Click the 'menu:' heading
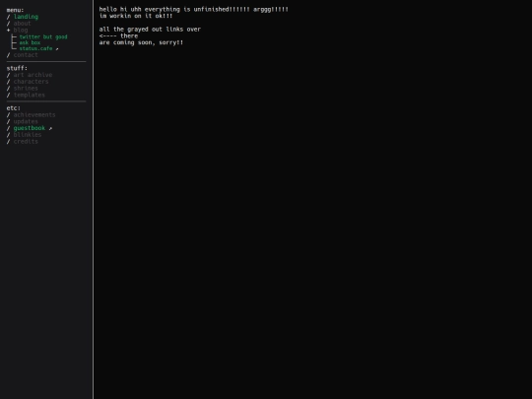 pos(15,10)
